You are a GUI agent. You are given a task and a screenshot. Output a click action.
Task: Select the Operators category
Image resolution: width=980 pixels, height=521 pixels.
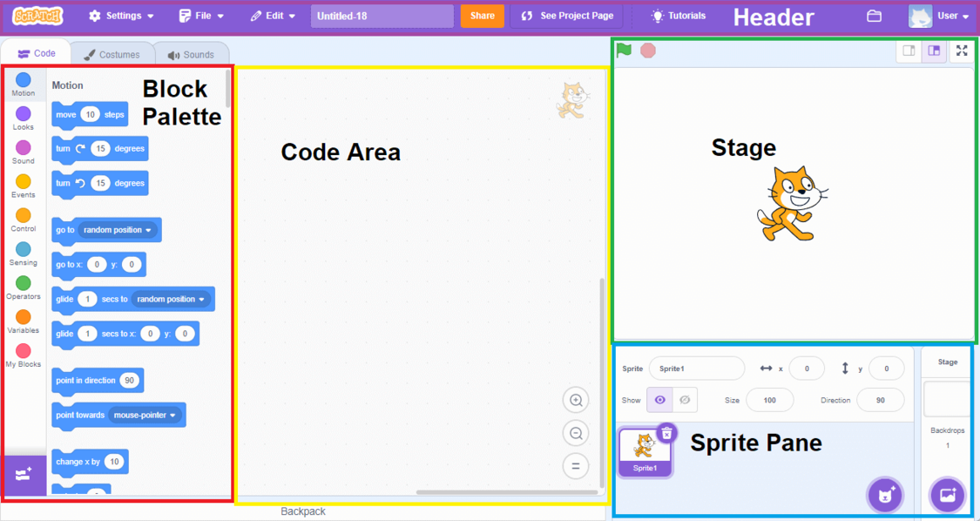(24, 288)
